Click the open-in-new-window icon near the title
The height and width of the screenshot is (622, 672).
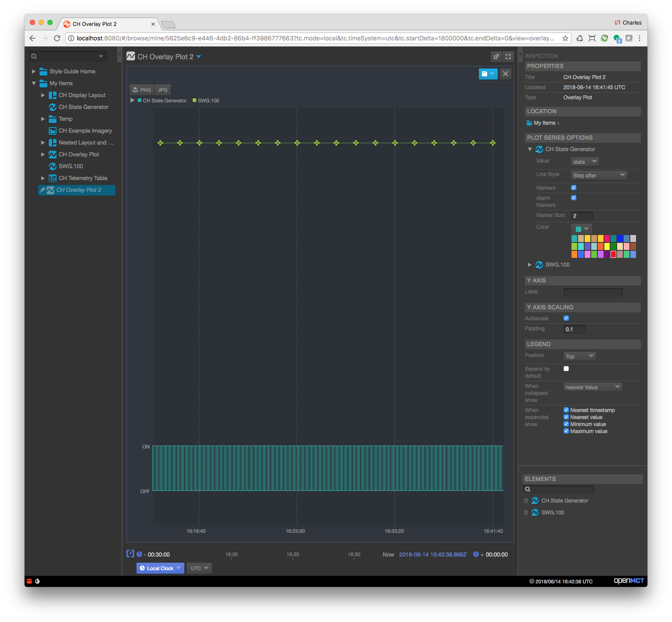click(496, 56)
